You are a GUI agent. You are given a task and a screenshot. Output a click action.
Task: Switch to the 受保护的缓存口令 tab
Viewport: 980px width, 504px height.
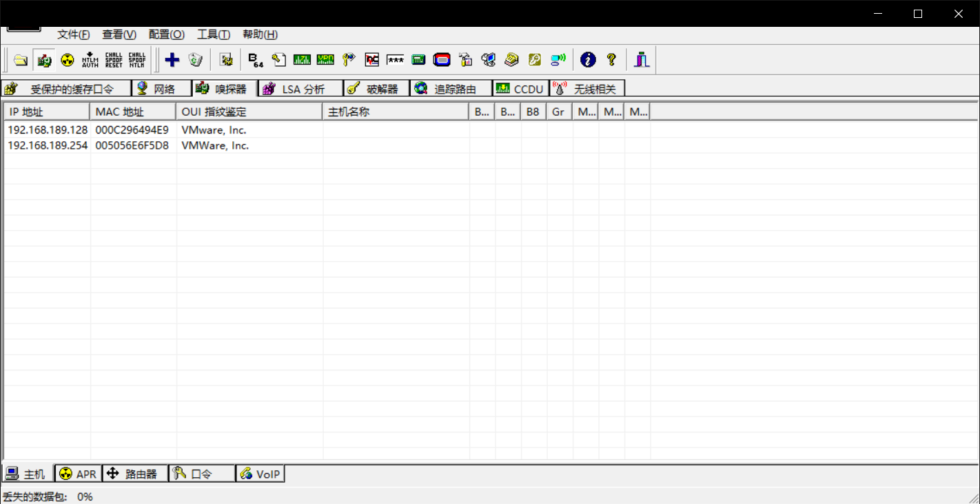66,89
